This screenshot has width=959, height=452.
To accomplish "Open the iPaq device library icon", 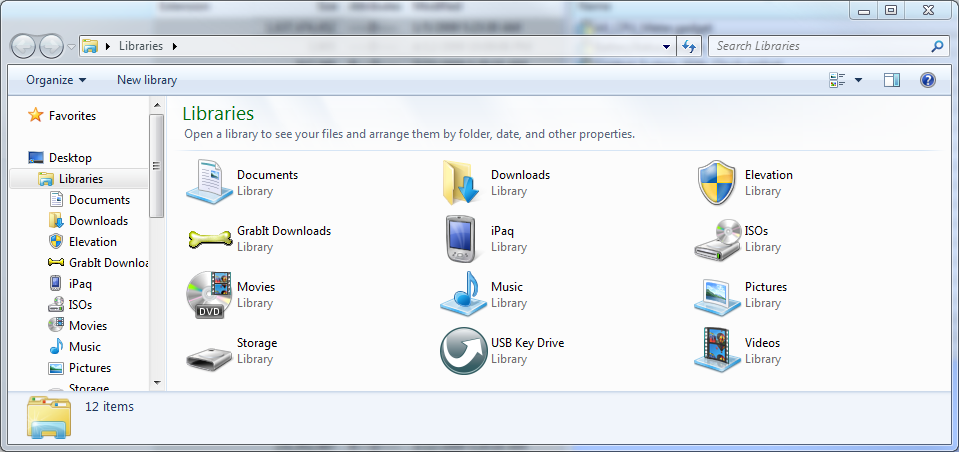I will [x=463, y=239].
